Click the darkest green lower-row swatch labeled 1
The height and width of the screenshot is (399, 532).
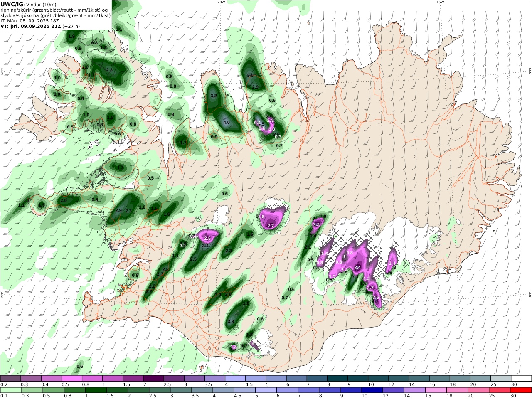point(96,390)
